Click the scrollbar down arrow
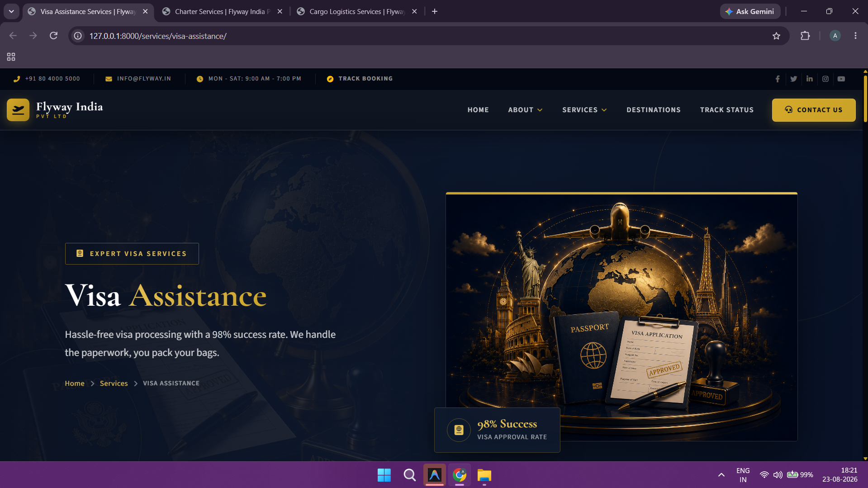The image size is (868, 488). point(865,458)
